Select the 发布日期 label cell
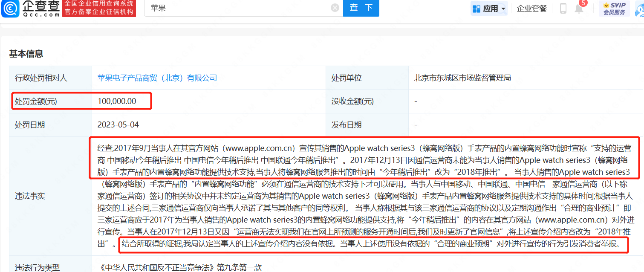Screen dimensions: 644x272 367,125
